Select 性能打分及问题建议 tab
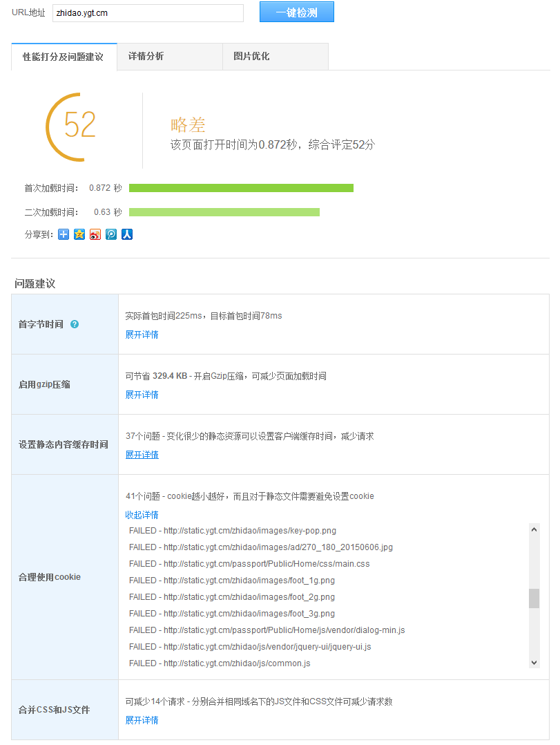This screenshot has width=560, height=745. tap(63, 57)
